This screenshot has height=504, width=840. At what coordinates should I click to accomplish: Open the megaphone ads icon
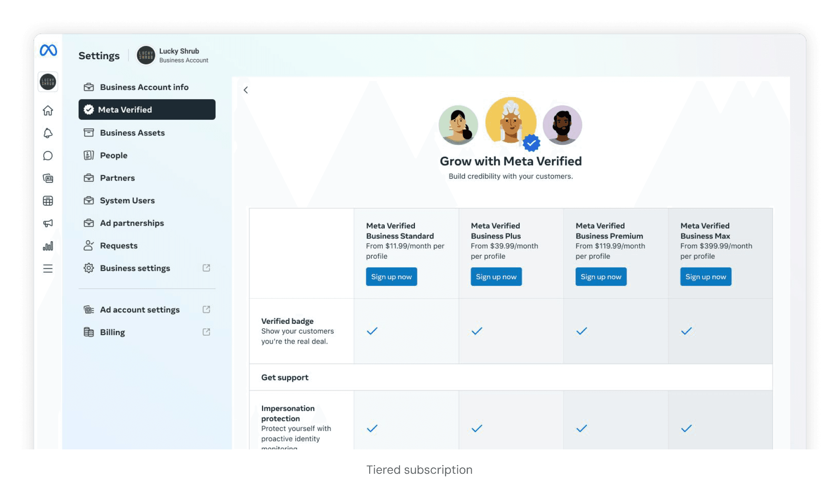pyautogui.click(x=48, y=223)
